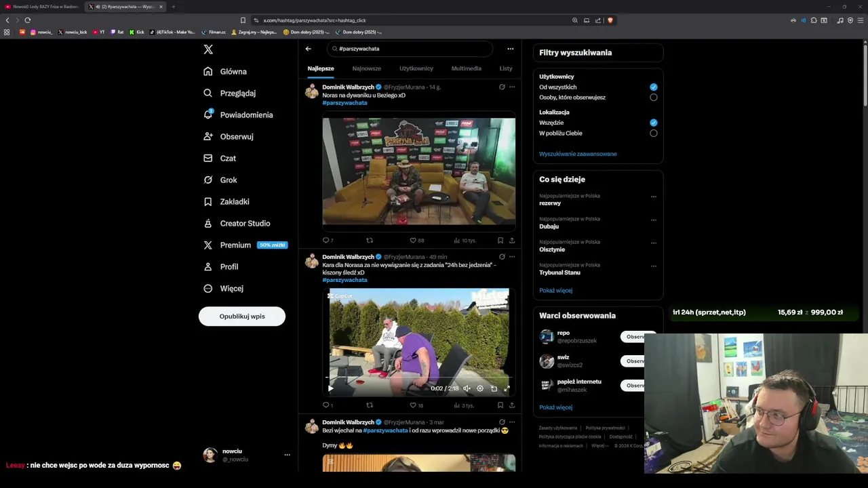Image resolution: width=868 pixels, height=488 pixels.
Task: Click Pokaż więcej under Warci obserwowania
Action: pyautogui.click(x=555, y=407)
